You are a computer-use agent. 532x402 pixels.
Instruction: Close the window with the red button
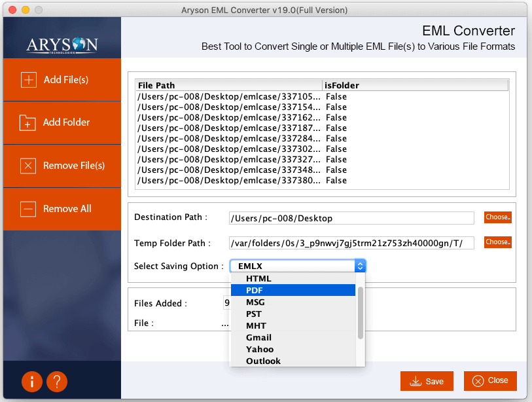click(12, 10)
